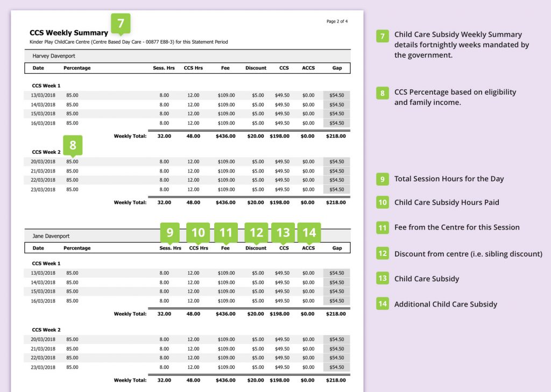
Task: Click the Child Care Subsidy Hours Paid legend text
Action: (x=447, y=203)
